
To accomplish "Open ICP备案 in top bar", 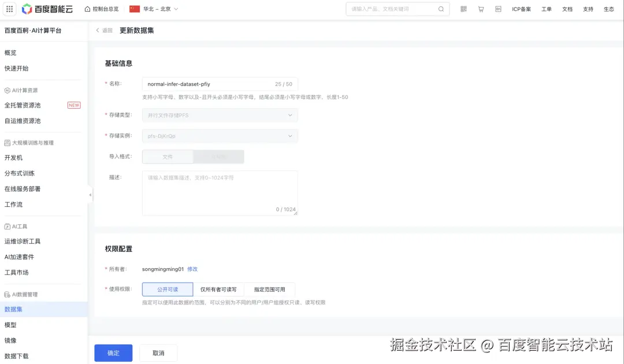I will (521, 9).
